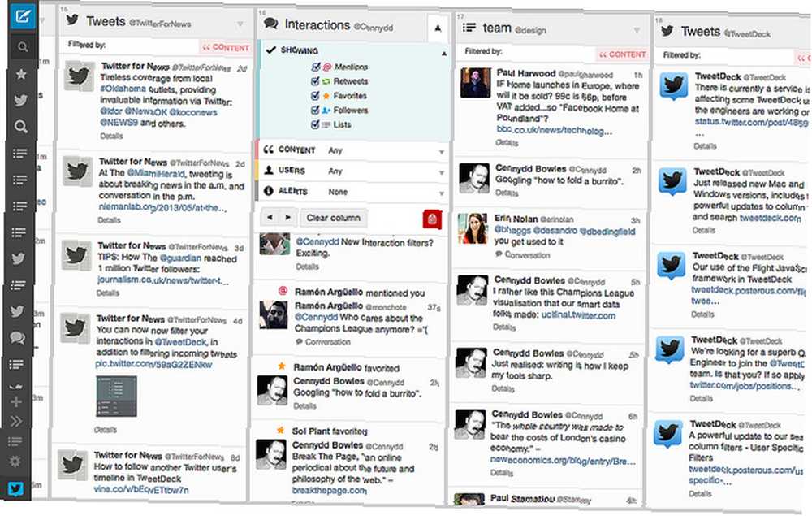812x516 pixels.
Task: Click the Alerts info icon in filters
Action: [x=268, y=191]
